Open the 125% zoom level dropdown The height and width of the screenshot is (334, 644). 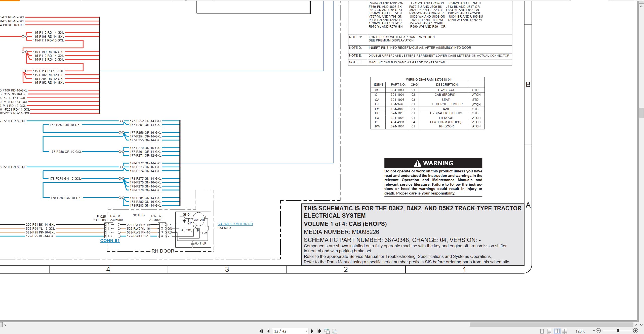point(594,331)
